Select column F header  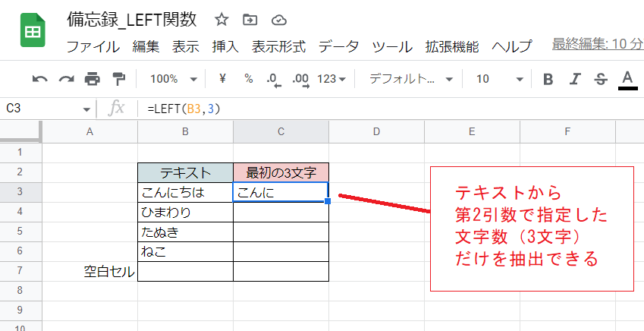567,131
